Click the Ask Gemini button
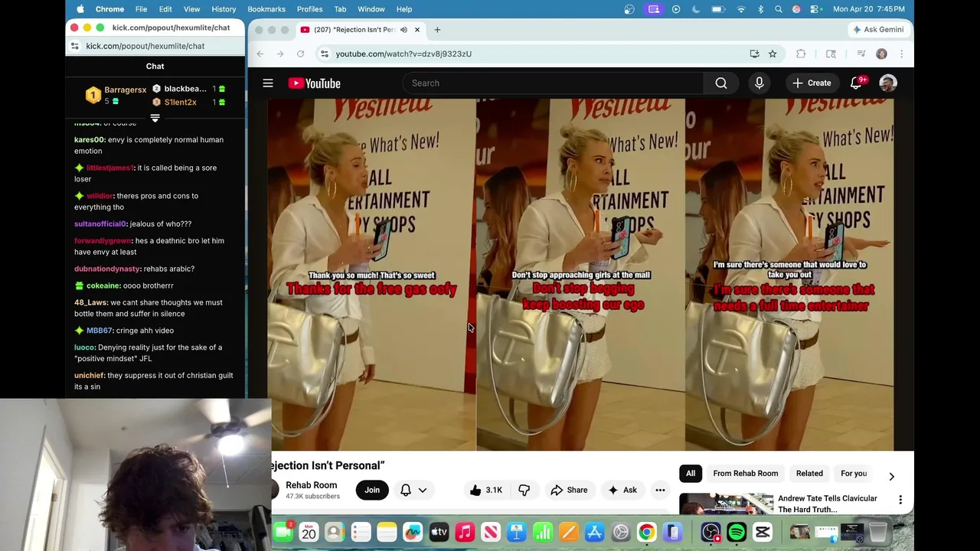The image size is (980, 551). click(878, 30)
